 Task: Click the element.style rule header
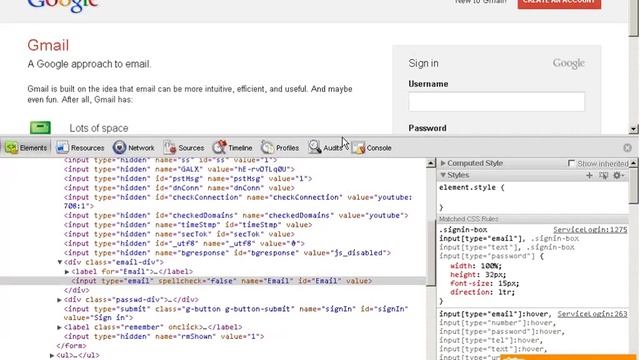coord(472,187)
